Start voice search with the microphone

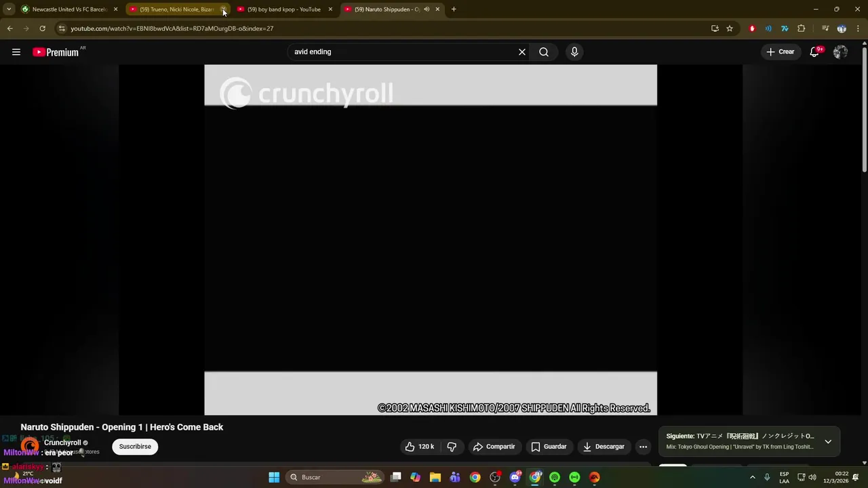tap(574, 52)
